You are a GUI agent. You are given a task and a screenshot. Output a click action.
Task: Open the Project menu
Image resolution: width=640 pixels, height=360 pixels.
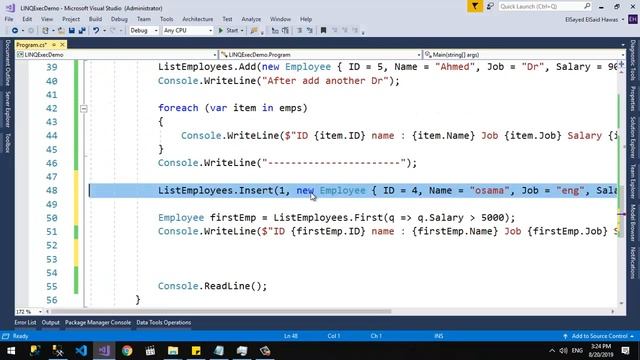pyautogui.click(x=71, y=19)
